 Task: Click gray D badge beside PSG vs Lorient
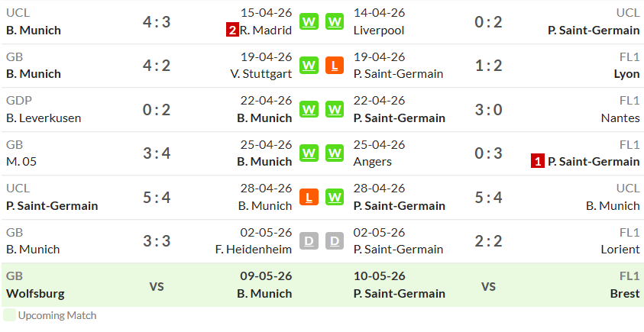[x=335, y=241]
